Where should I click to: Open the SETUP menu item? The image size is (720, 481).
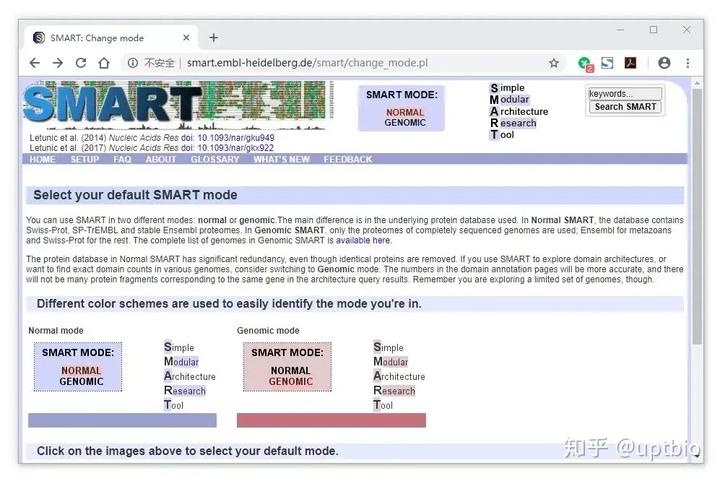point(84,159)
